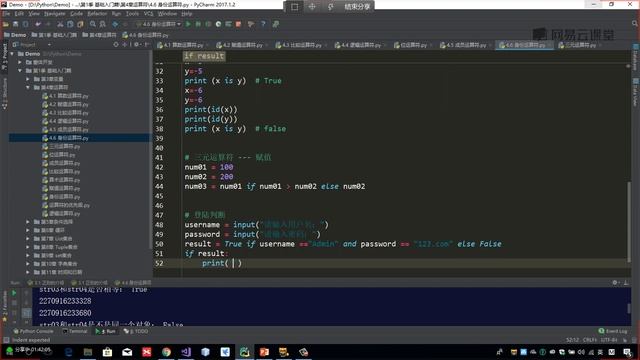Open the VCS menu
The image size is (640, 360).
(x=148, y=14)
